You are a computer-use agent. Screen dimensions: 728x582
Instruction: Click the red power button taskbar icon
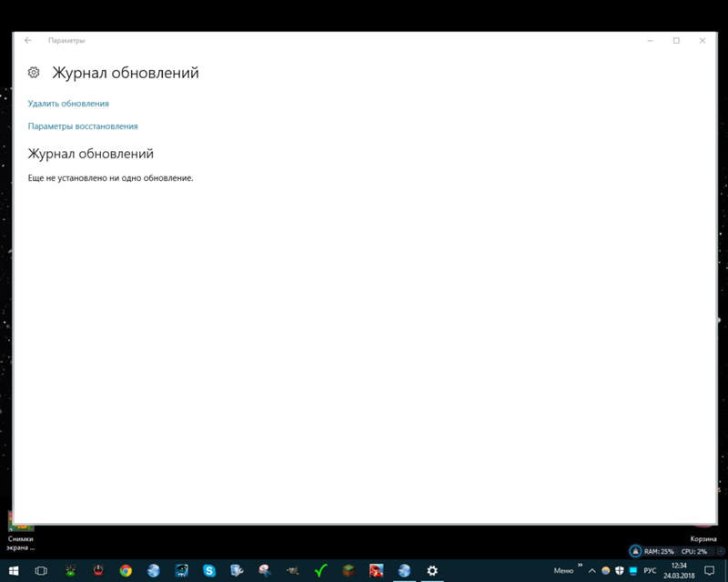point(98,571)
